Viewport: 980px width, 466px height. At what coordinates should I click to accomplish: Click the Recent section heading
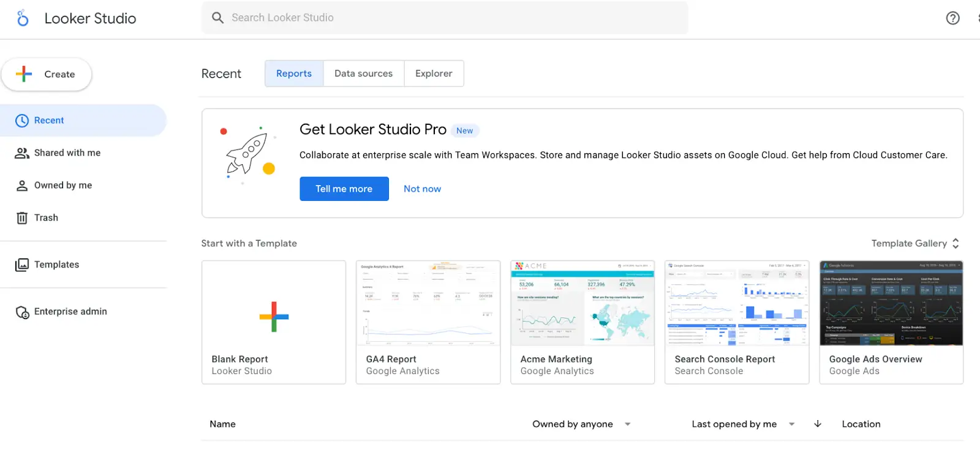click(x=221, y=73)
